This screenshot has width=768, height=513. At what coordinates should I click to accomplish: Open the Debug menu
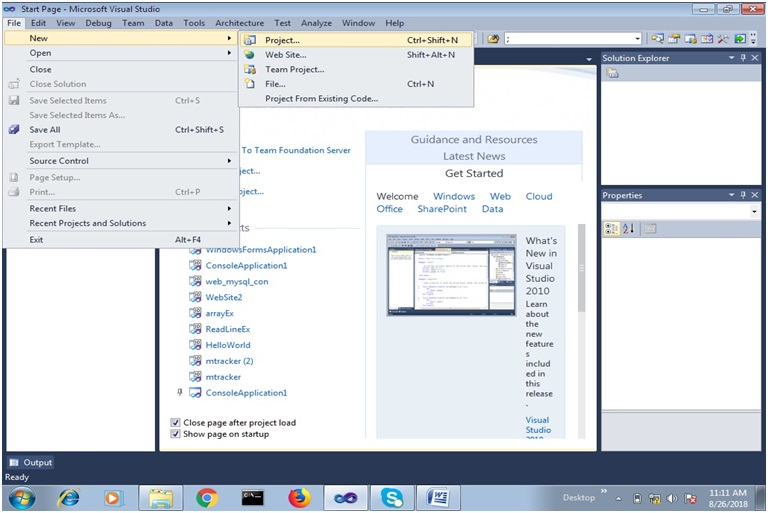pos(98,23)
